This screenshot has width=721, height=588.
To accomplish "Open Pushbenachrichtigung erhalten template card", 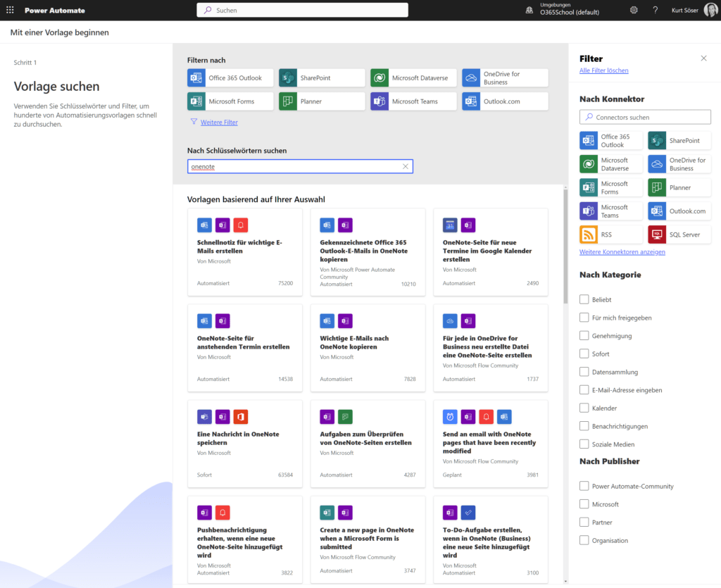I will click(245, 539).
